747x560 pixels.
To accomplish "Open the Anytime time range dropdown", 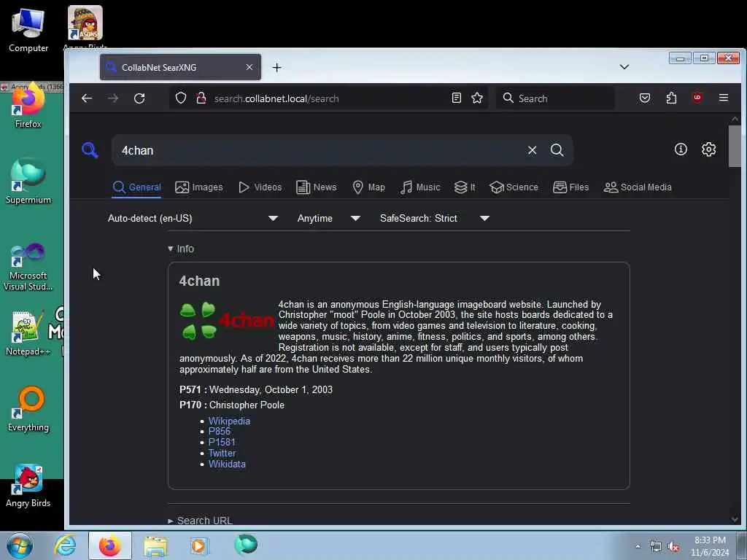I will [329, 218].
